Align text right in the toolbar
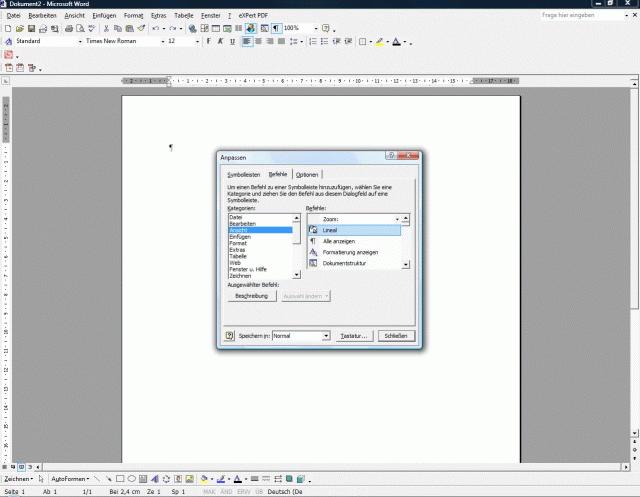This screenshot has width=640, height=497. coord(270,42)
